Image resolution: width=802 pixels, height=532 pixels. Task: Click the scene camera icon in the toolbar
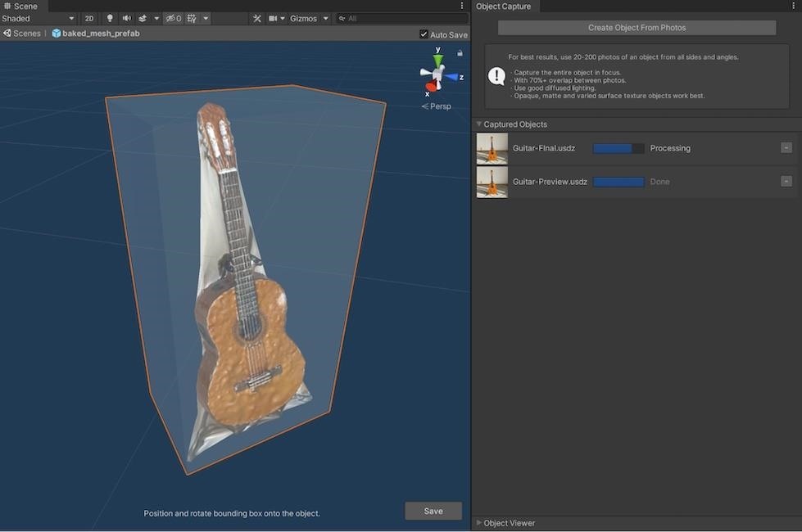(273, 18)
